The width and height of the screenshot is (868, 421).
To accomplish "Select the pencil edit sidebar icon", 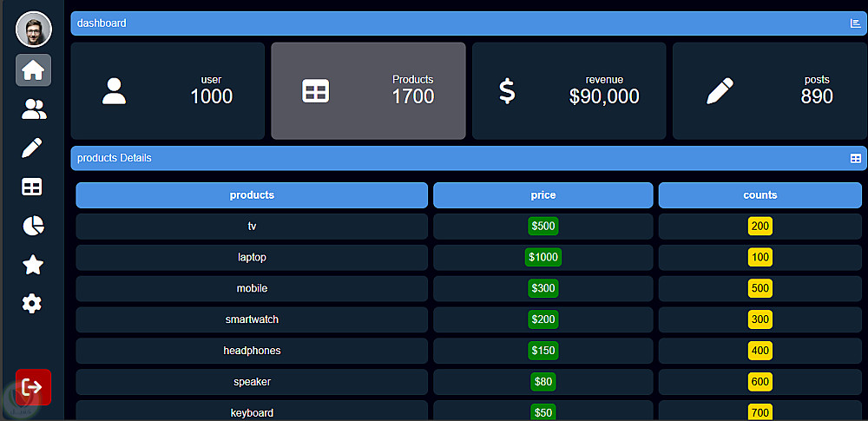I will tap(32, 148).
